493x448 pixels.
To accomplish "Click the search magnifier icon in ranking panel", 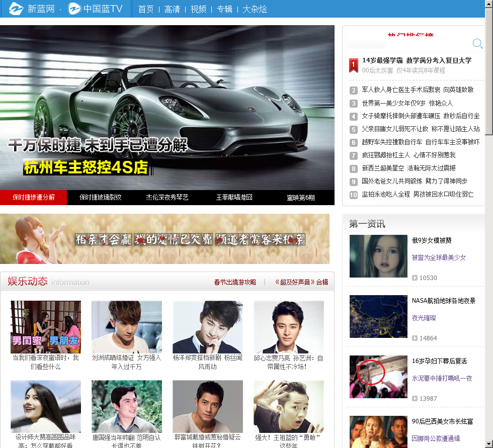I will pos(477,43).
